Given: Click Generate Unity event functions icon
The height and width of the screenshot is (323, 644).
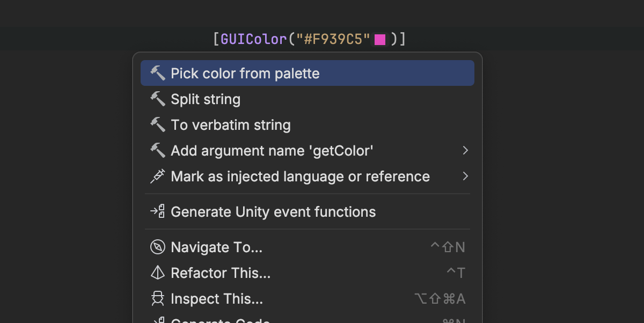Looking at the screenshot, I should 157,211.
